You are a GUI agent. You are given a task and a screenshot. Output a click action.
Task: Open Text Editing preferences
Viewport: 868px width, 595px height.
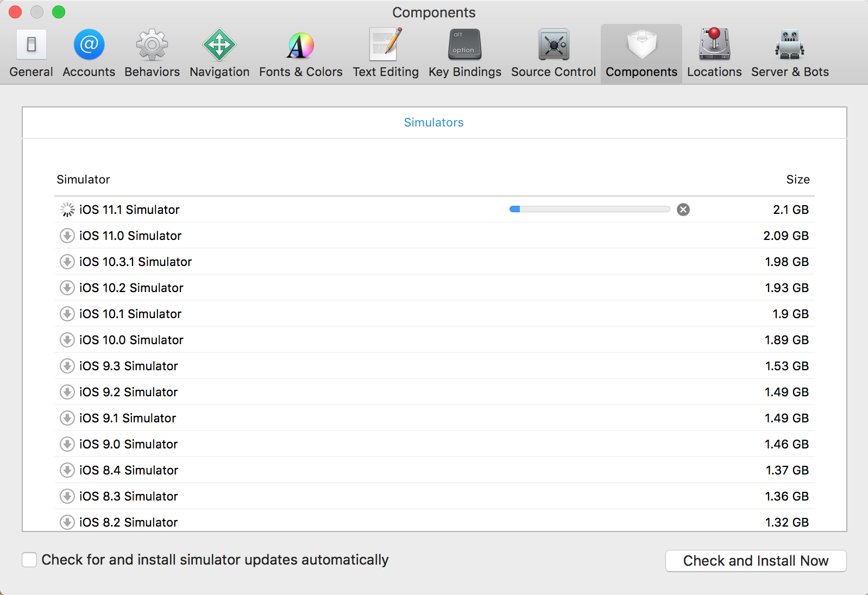pos(386,54)
